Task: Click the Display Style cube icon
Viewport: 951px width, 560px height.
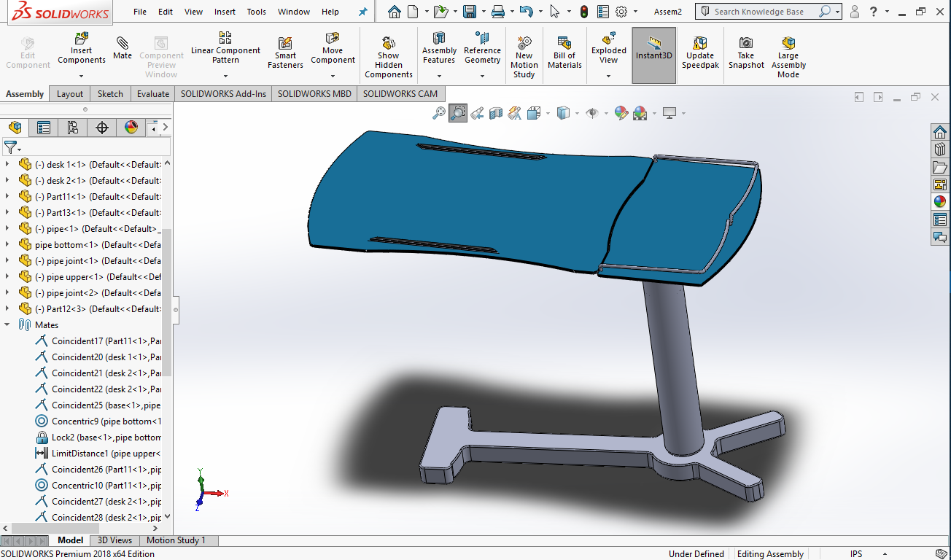Action: (x=563, y=113)
